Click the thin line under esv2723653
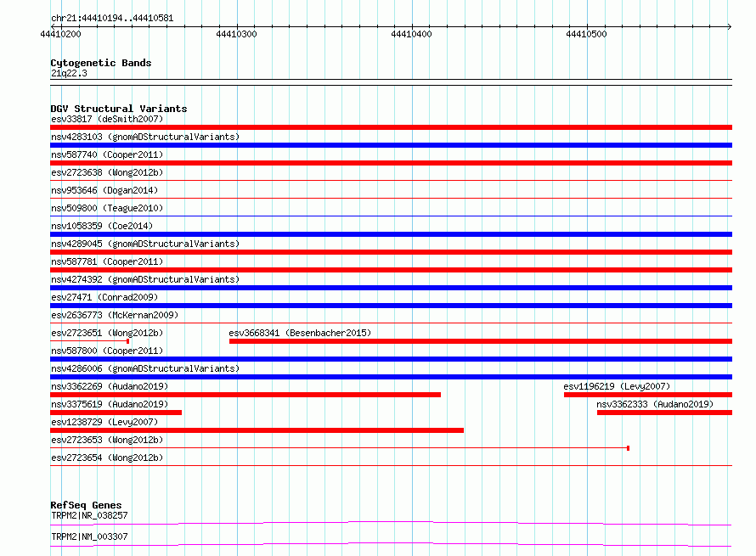The image size is (756, 556). (340, 448)
